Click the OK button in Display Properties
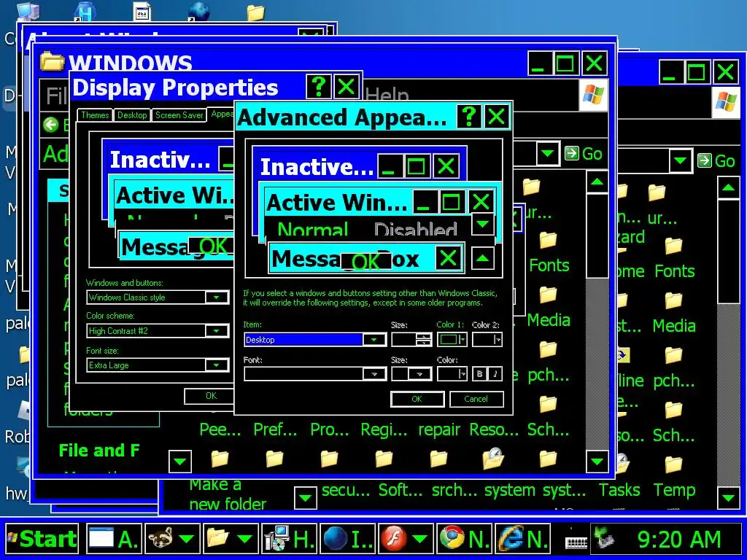 click(211, 396)
